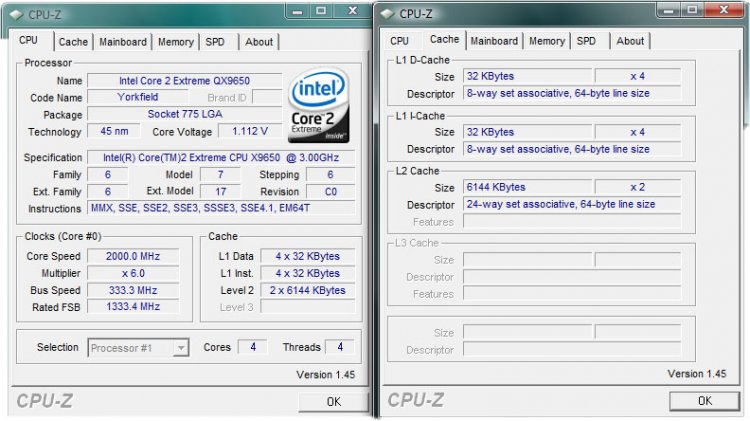Click the CPU-Z app icon in left window title
Image resolution: width=750 pixels, height=421 pixels.
pyautogui.click(x=16, y=15)
